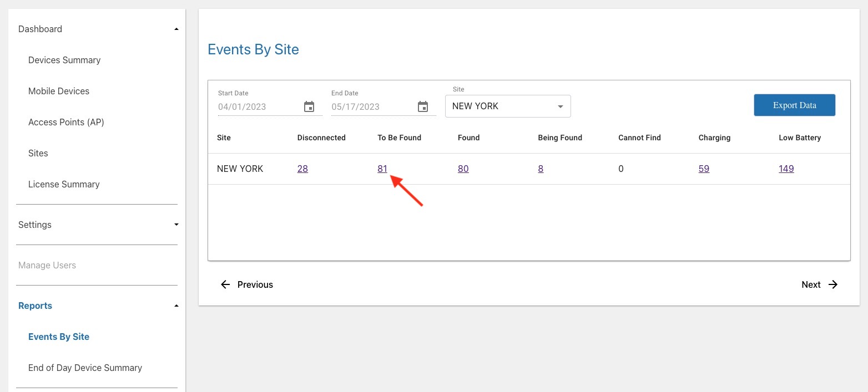This screenshot has height=392, width=868.
Task: Go to Mobile Devices page
Action: pyautogui.click(x=59, y=91)
